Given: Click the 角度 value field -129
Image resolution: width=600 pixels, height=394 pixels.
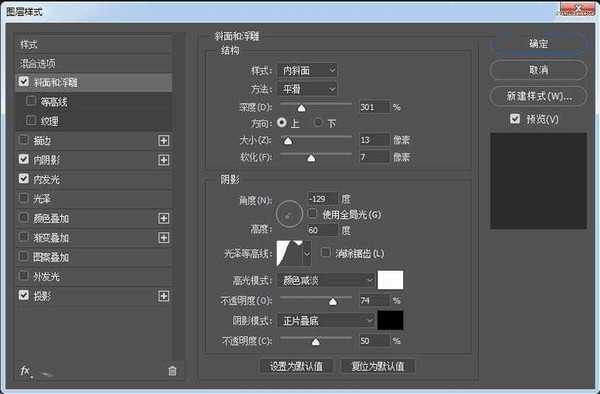Looking at the screenshot, I should [x=323, y=199].
